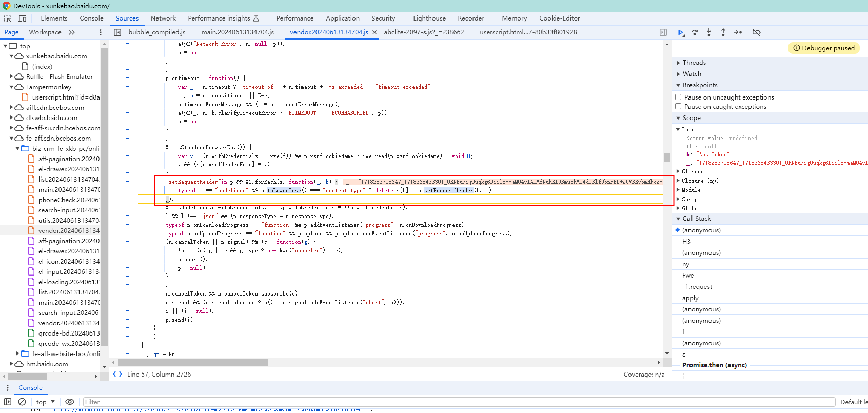
Task: Close vendor.20240613134704.js tab
Action: (374, 32)
